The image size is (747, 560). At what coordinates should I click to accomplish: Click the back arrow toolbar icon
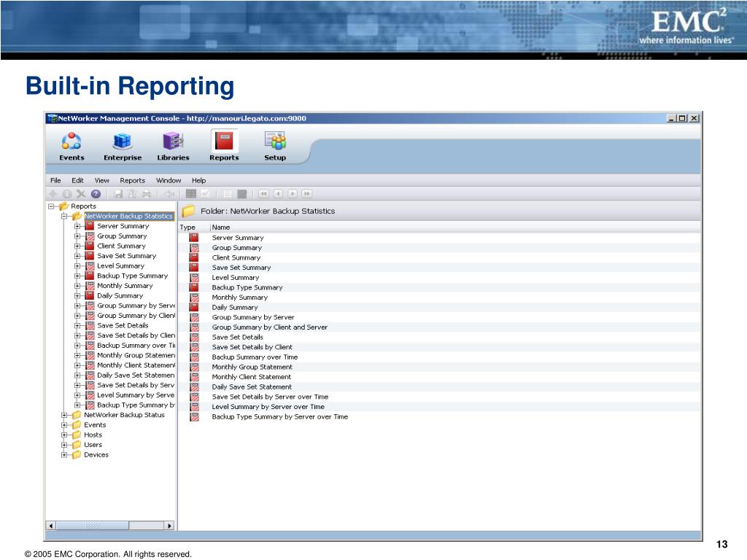point(169,194)
